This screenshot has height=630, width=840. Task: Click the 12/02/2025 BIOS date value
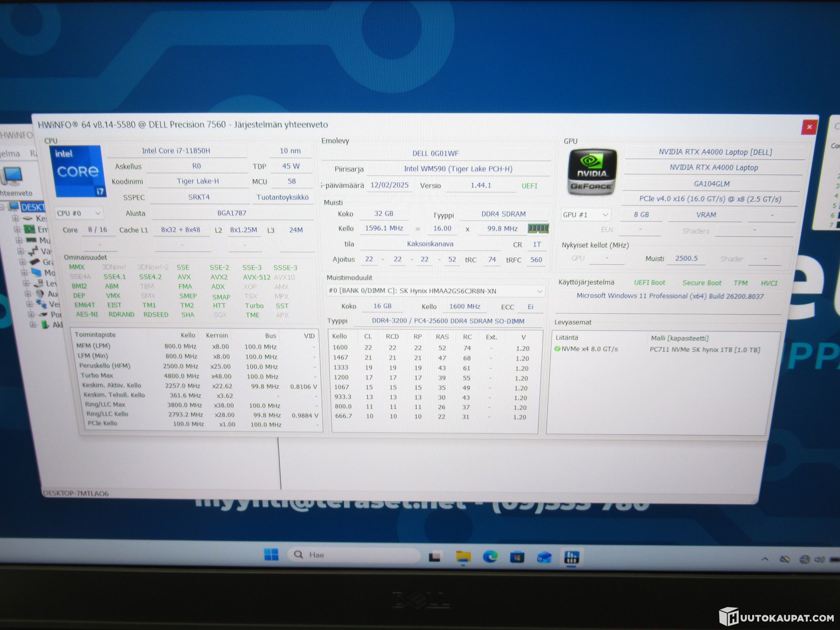389,185
